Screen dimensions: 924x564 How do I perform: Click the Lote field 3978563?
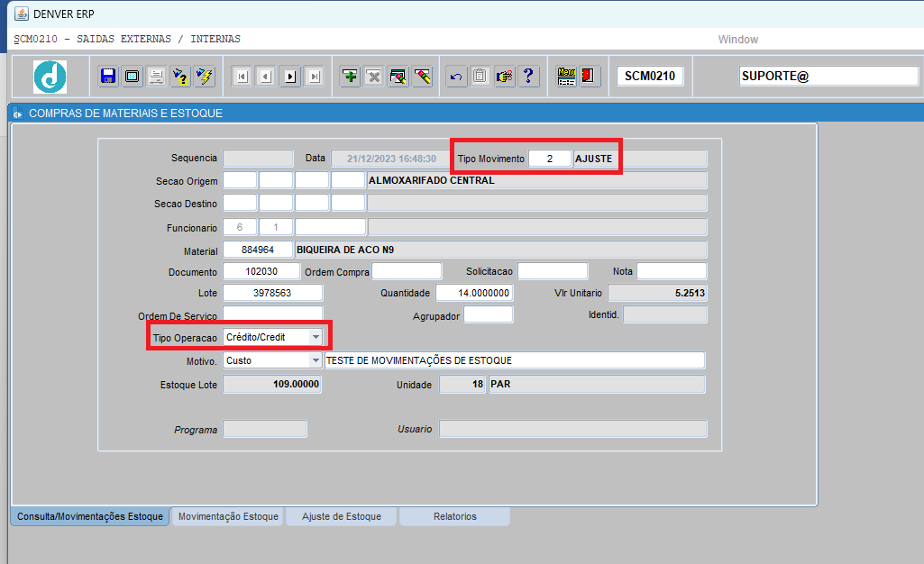click(x=273, y=293)
